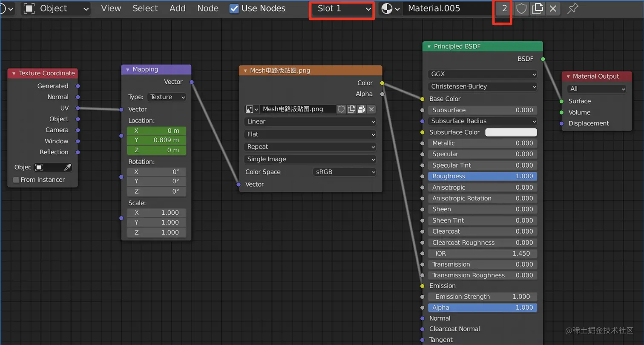644x345 pixels.
Task: Toggle fake user shield on the image datablock
Action: click(341, 109)
